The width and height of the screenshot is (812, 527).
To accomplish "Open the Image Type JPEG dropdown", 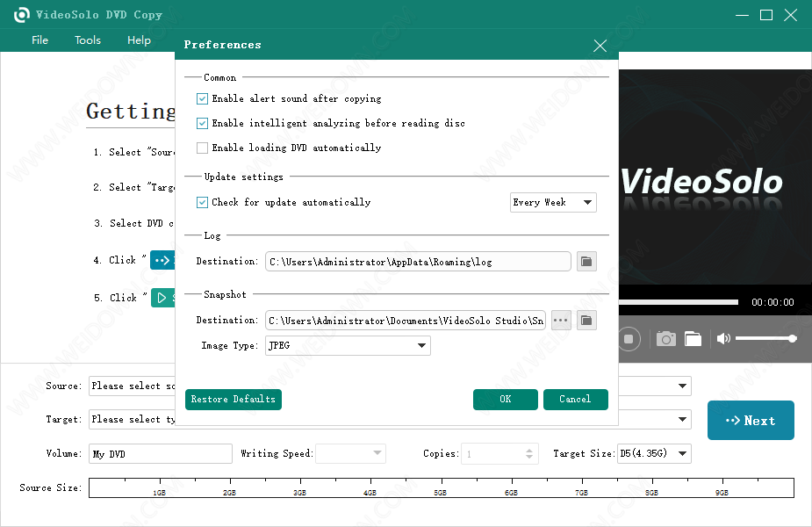I will pos(348,346).
